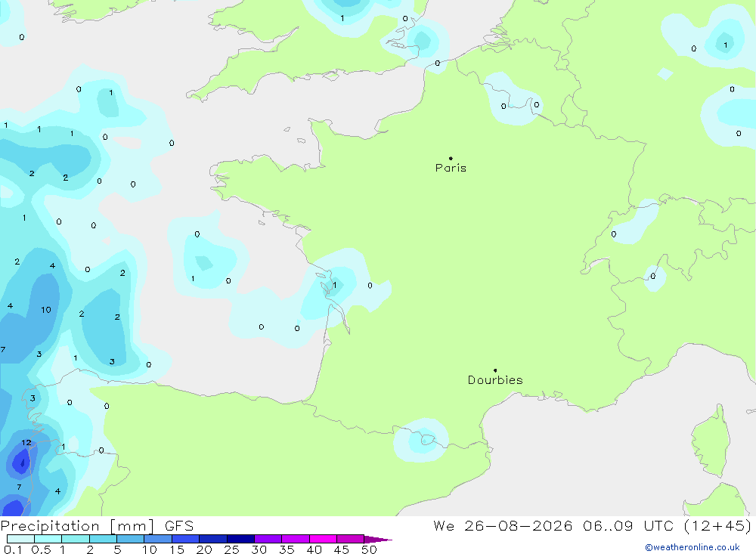This screenshot has width=756, height=554.
Task: Click the over-50 arrow tip of legend
Action: [378, 539]
